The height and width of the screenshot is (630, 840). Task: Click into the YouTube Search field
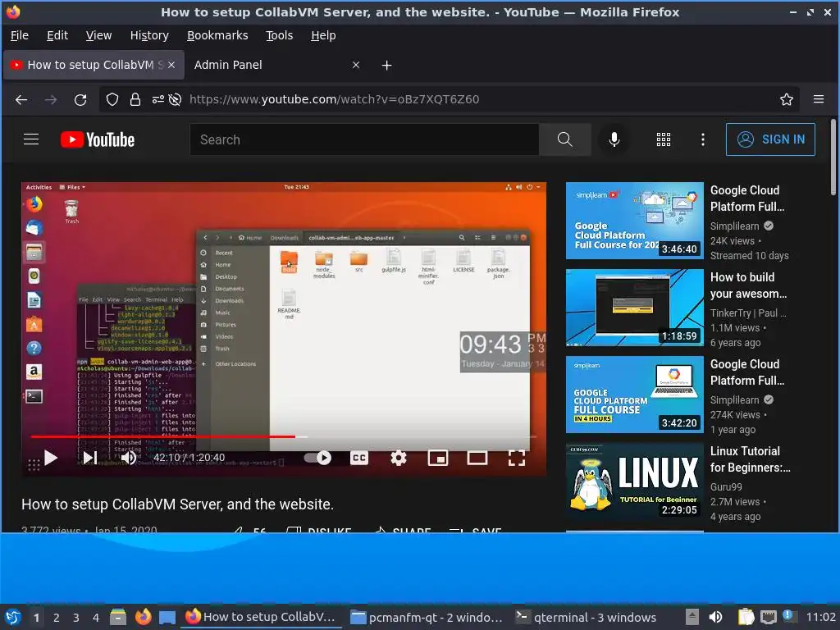pos(364,139)
